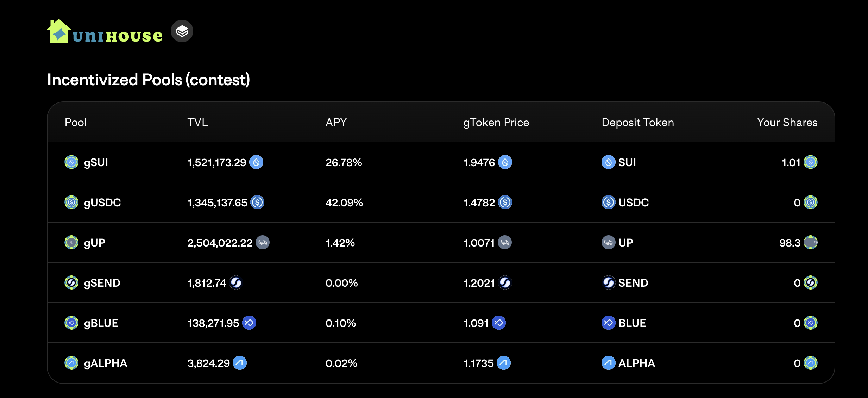Click the Your Shares column header
This screenshot has height=398, width=868.
tap(787, 122)
